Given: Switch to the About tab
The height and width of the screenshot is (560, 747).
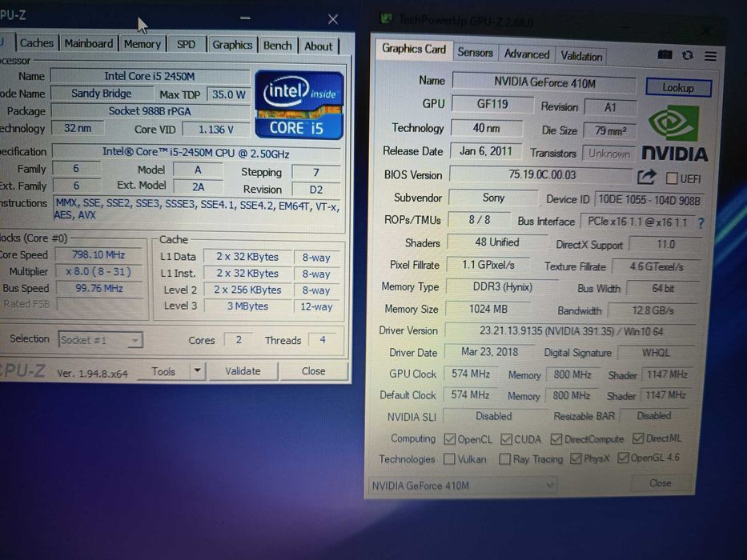Looking at the screenshot, I should click(x=318, y=46).
